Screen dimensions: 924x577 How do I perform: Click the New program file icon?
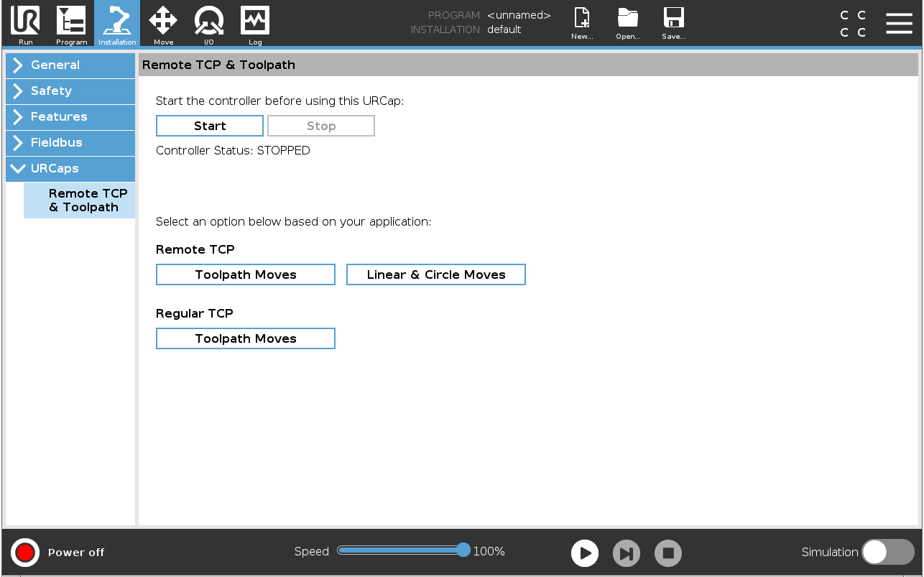tap(582, 18)
